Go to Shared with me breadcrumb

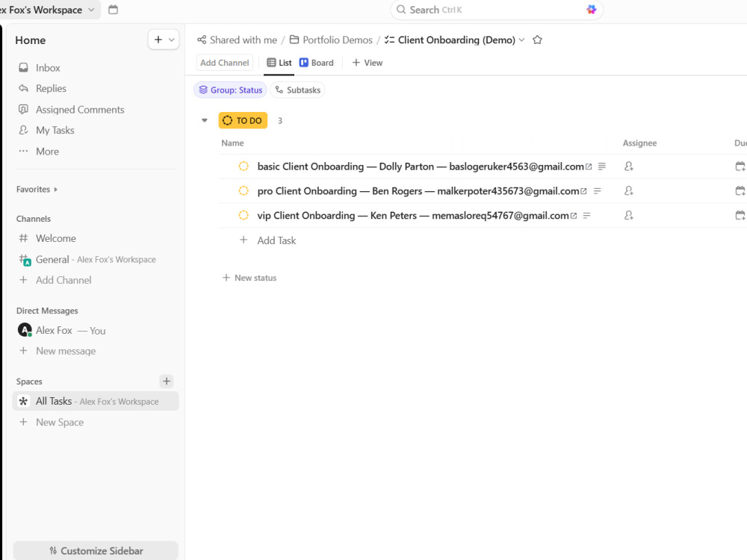tap(237, 40)
